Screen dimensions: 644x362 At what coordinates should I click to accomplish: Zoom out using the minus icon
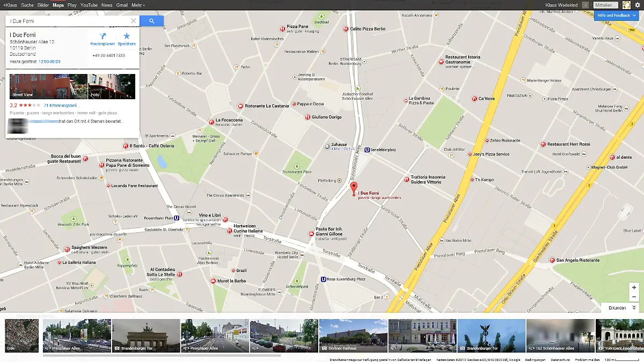(634, 298)
